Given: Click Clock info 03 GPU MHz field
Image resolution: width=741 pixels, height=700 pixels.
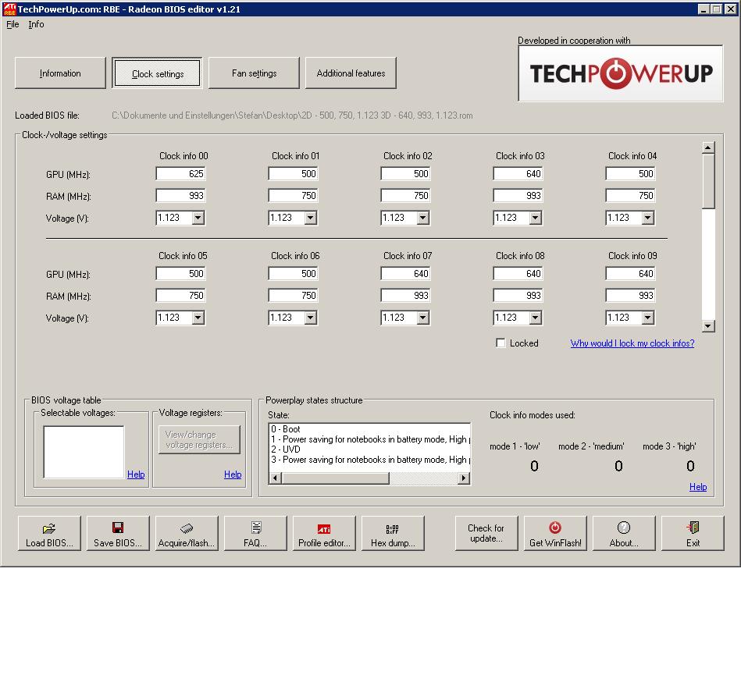Looking at the screenshot, I should click(x=518, y=174).
